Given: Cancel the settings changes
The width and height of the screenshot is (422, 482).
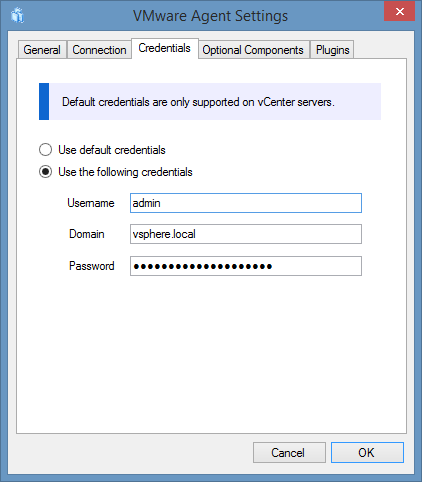Looking at the screenshot, I should click(x=289, y=452).
